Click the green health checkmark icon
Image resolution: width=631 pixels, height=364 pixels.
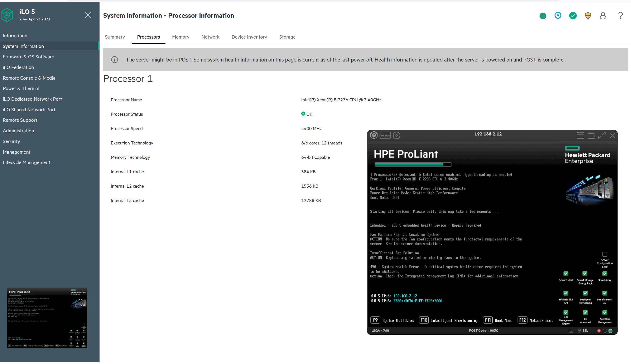(573, 16)
